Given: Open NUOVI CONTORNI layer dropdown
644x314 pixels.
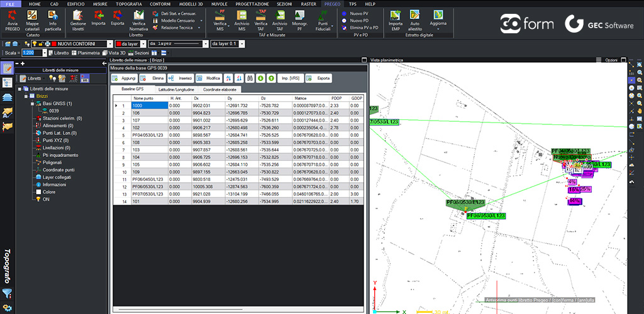Looking at the screenshot, I should click(109, 43).
